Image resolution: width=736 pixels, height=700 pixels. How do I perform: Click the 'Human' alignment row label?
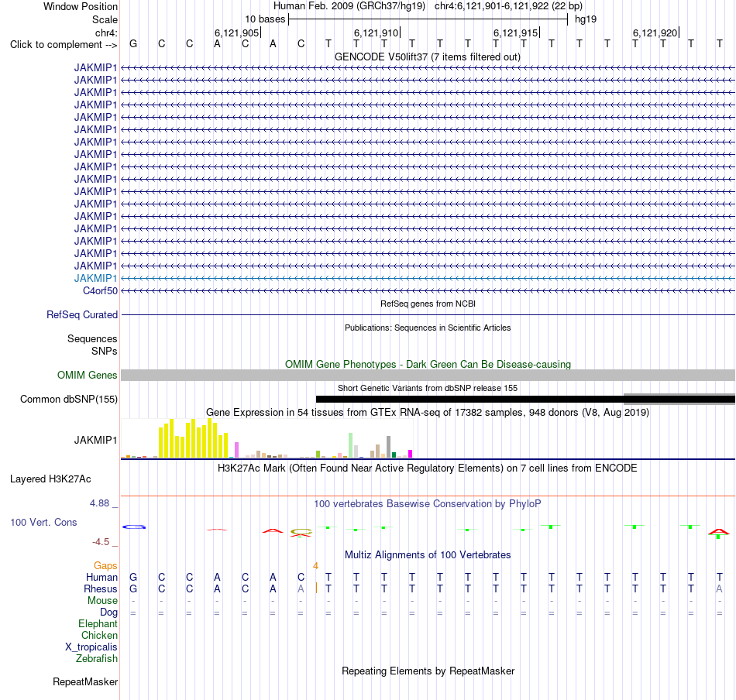pyautogui.click(x=101, y=578)
